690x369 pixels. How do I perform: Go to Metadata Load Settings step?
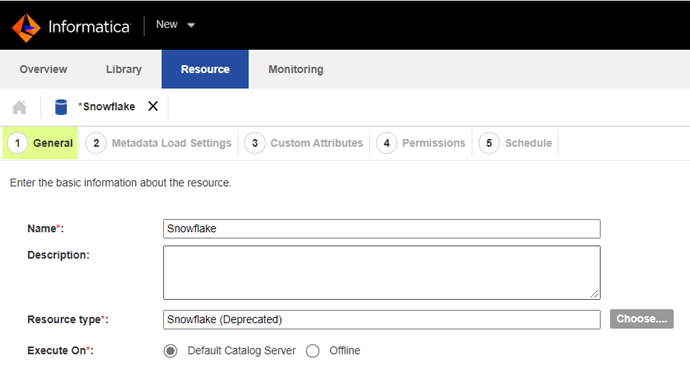coord(158,143)
